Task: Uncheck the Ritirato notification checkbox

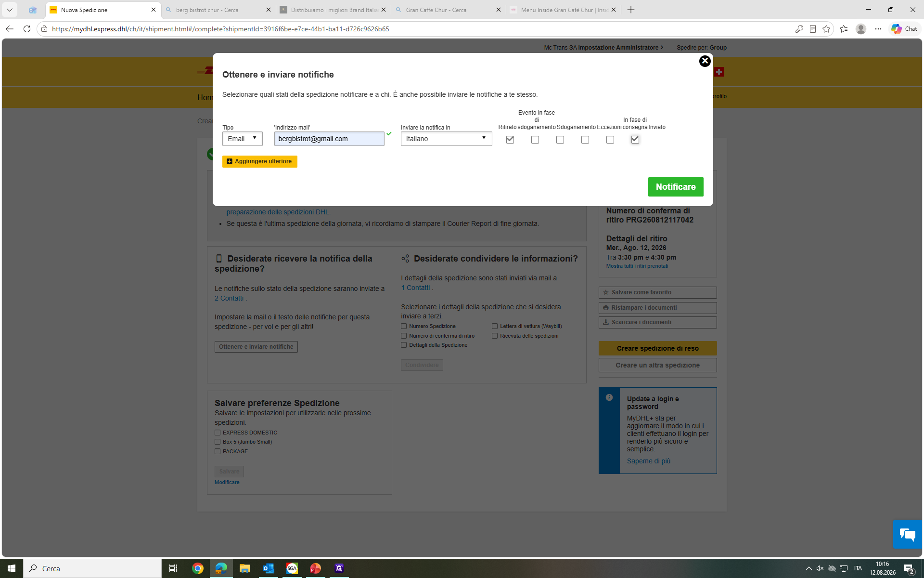Action: click(x=510, y=140)
